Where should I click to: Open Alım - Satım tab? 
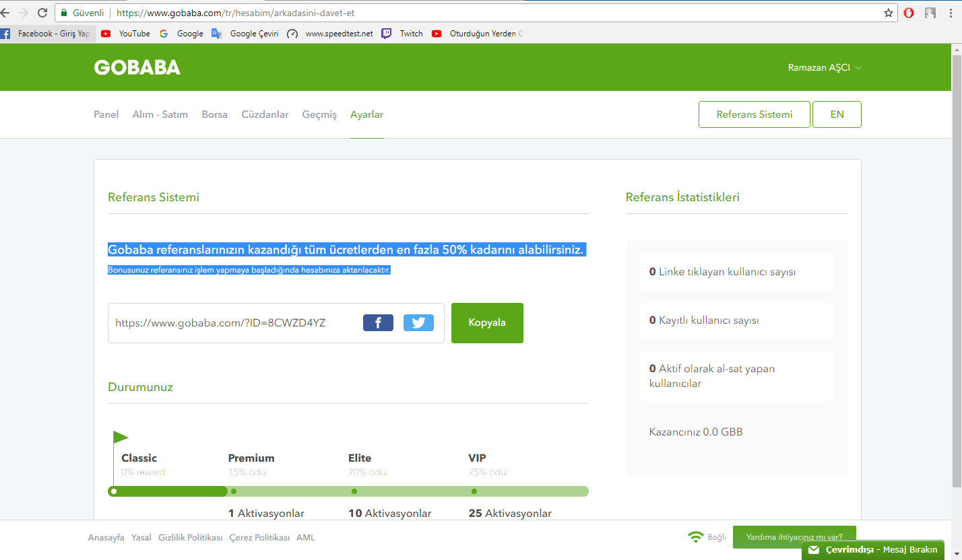click(x=160, y=114)
